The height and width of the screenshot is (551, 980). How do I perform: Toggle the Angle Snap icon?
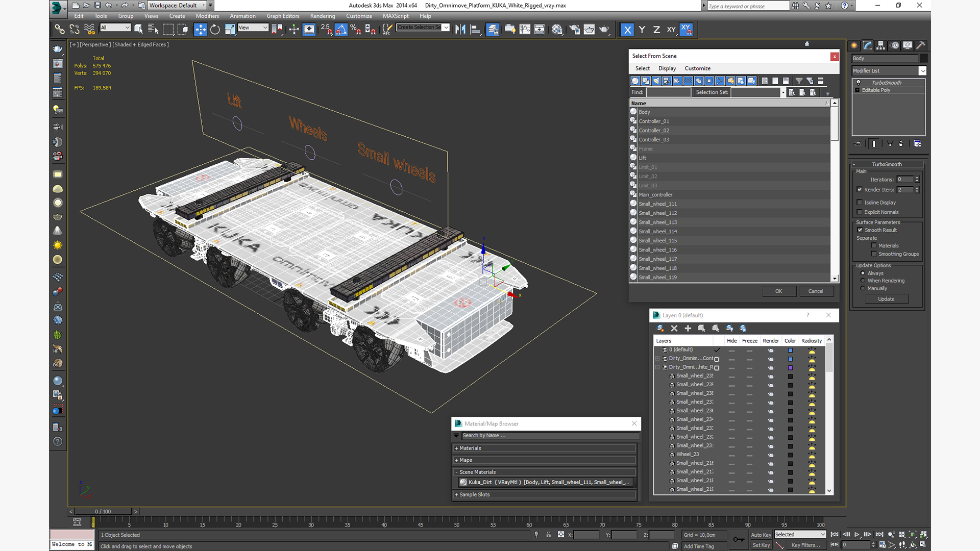(x=341, y=30)
